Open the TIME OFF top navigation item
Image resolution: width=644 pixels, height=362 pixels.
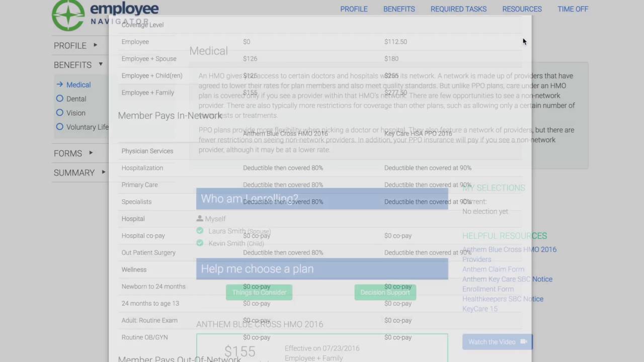(573, 9)
